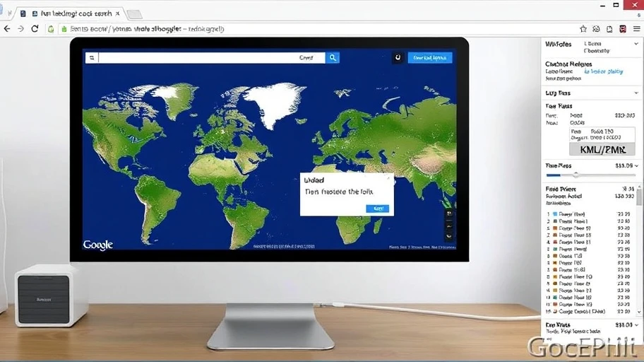
Task: Click the blue button in the map dialog
Action: [x=376, y=208]
